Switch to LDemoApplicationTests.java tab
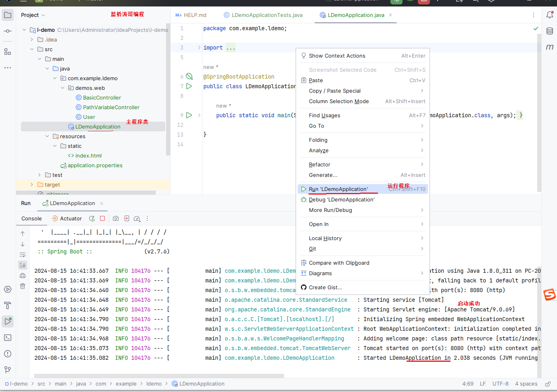 click(x=263, y=15)
